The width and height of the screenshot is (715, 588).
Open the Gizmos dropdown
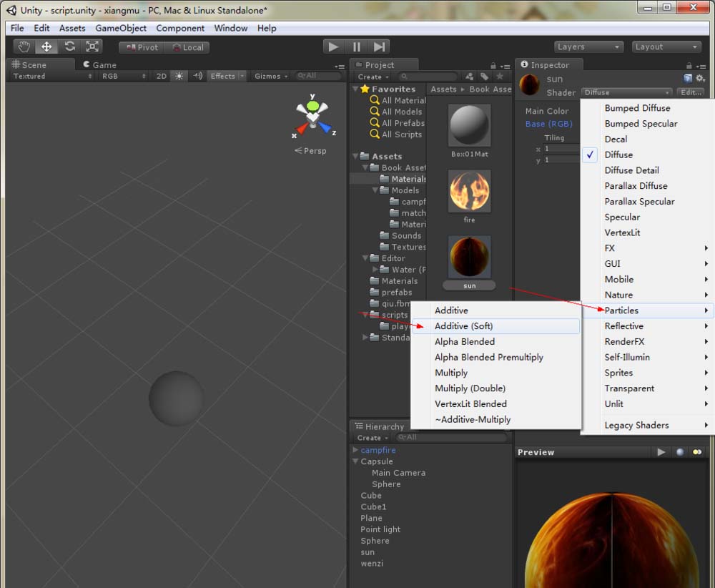pyautogui.click(x=271, y=76)
